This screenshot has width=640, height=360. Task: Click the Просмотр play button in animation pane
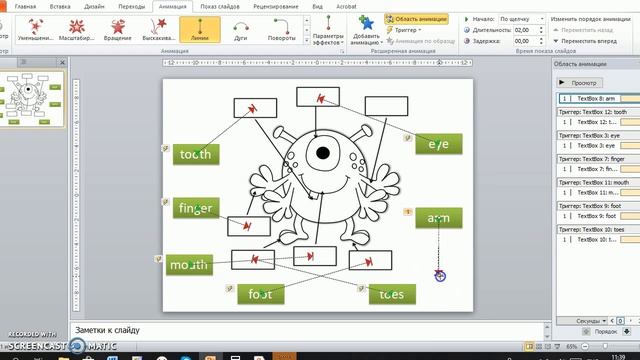[579, 83]
